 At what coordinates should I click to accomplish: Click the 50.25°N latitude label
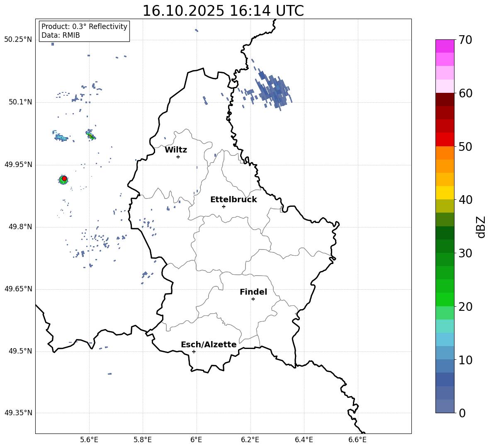(x=18, y=40)
